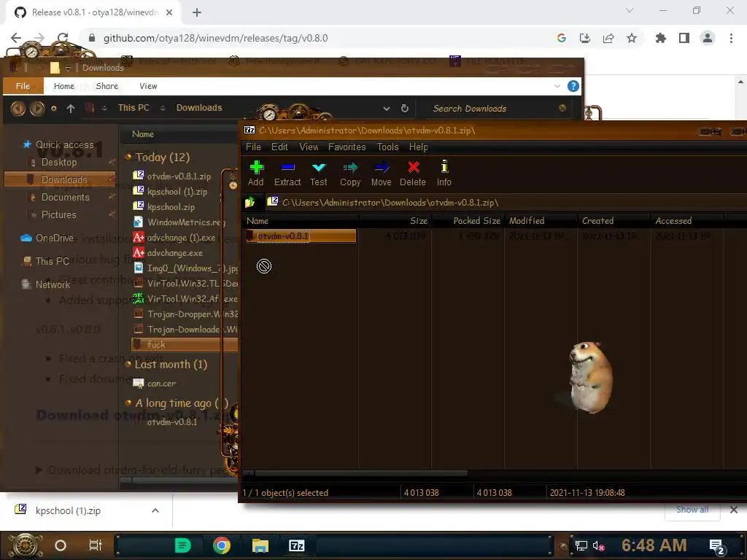Collapse the A long time ago group

(x=128, y=402)
